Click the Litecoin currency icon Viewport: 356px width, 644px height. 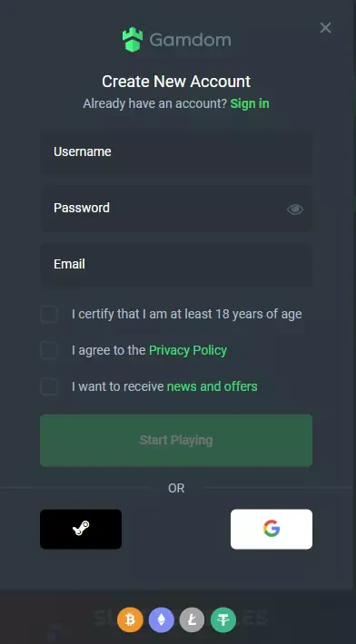coord(192,620)
